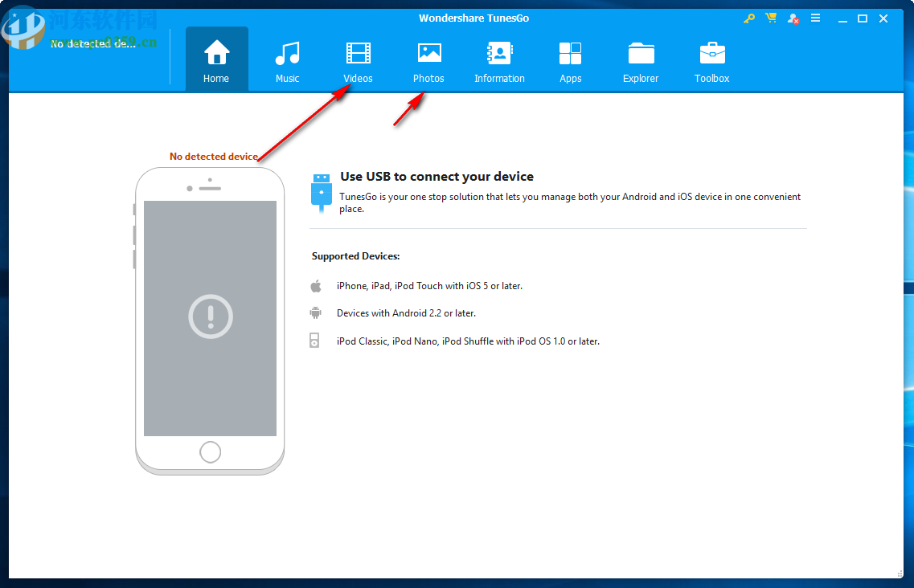Click the 'Wondershare TunesGo' title text
The height and width of the screenshot is (588, 914).
(474, 18)
